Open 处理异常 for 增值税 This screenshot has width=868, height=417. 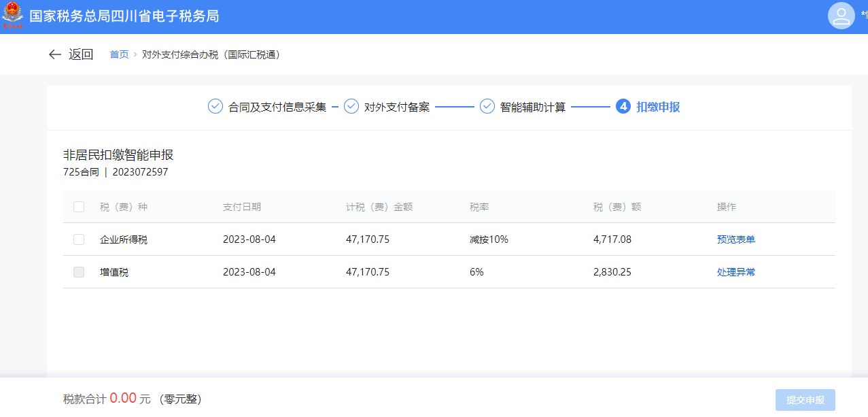point(736,272)
